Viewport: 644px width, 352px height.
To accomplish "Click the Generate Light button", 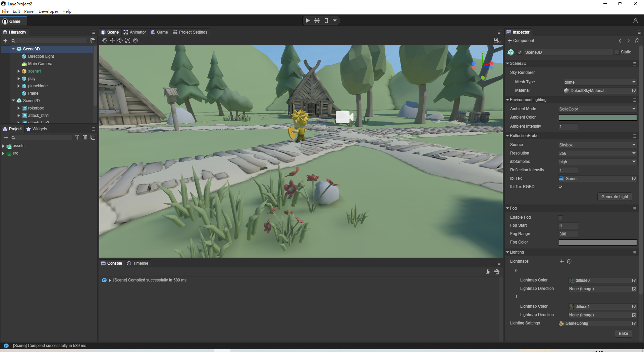I will tap(614, 197).
